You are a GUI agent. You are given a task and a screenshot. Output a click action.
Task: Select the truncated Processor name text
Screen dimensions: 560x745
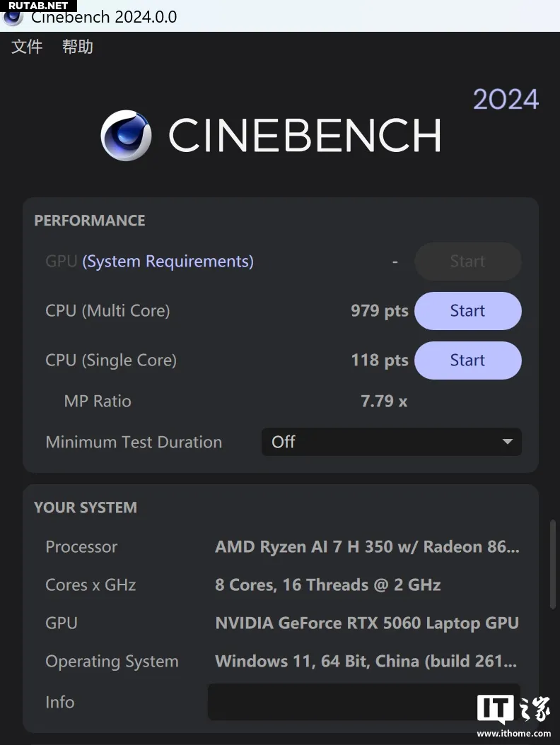367,547
